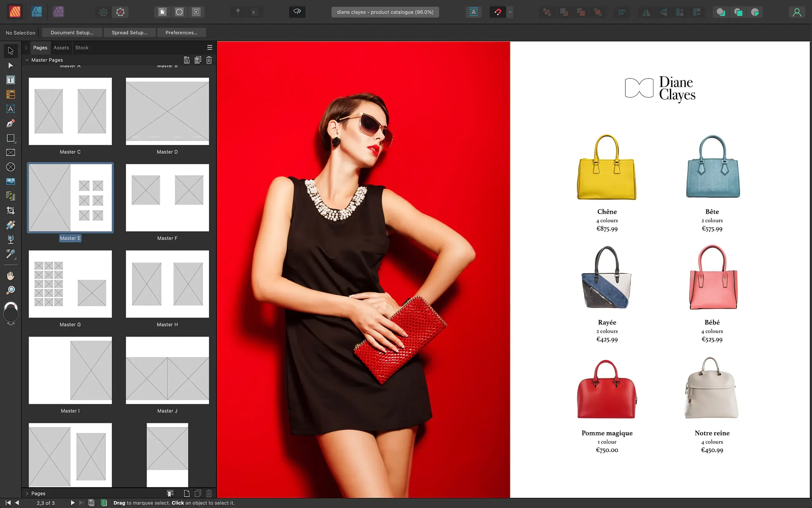Select the Pen tool
The image size is (812, 508).
tap(10, 124)
